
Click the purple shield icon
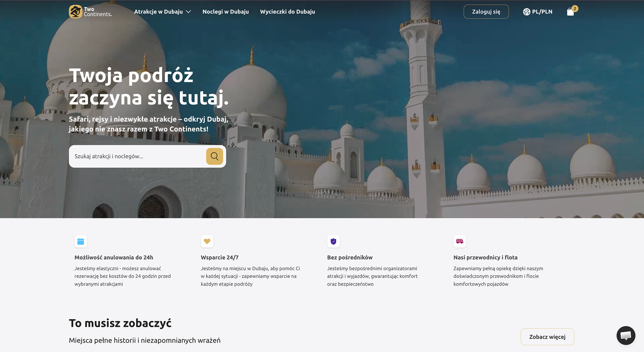[x=333, y=241]
